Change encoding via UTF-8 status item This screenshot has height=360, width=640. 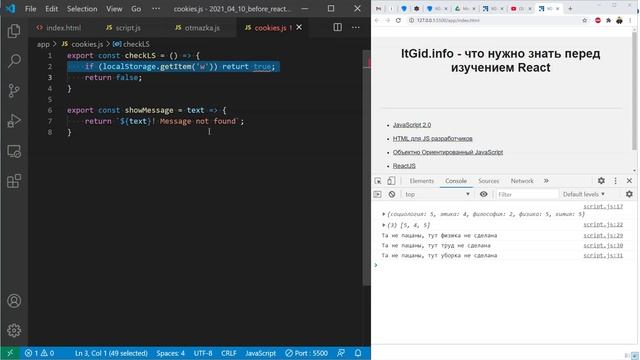coord(203,353)
